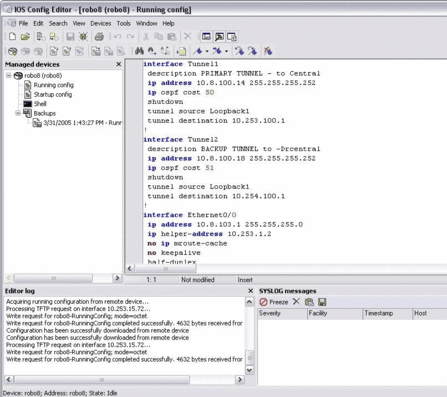The width and height of the screenshot is (447, 397).
Task: Click the scissors Cut icon
Action: click(146, 36)
